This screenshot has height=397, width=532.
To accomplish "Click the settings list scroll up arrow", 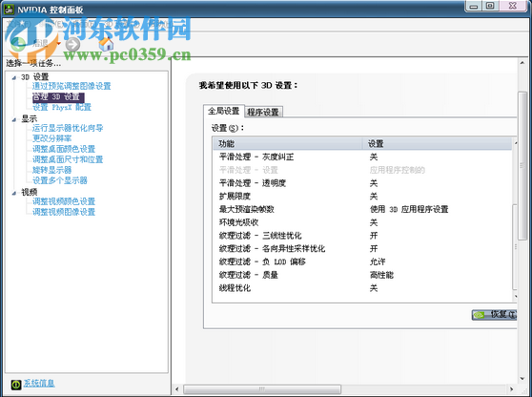I will click(x=516, y=143).
